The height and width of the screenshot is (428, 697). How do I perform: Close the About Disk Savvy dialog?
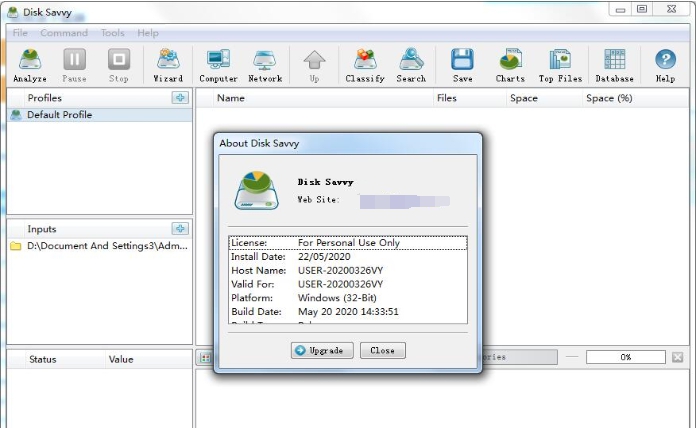[x=382, y=351]
